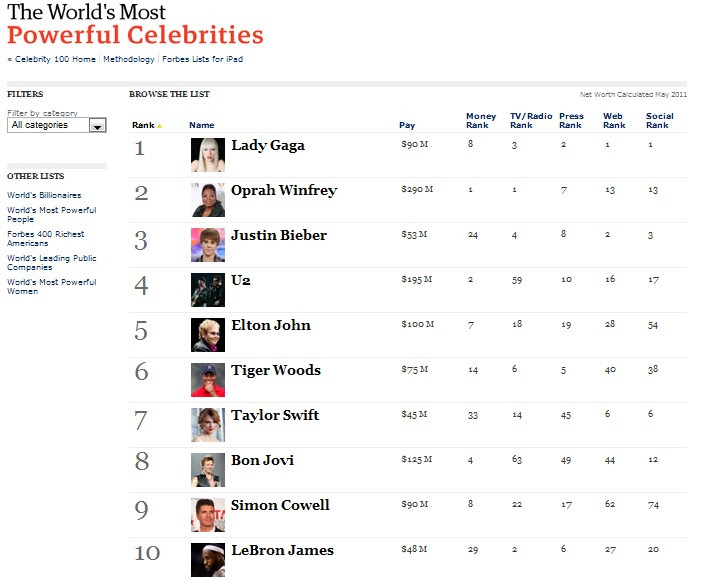
Task: Open Tiger Woods thumbnail picture
Action: tap(208, 380)
